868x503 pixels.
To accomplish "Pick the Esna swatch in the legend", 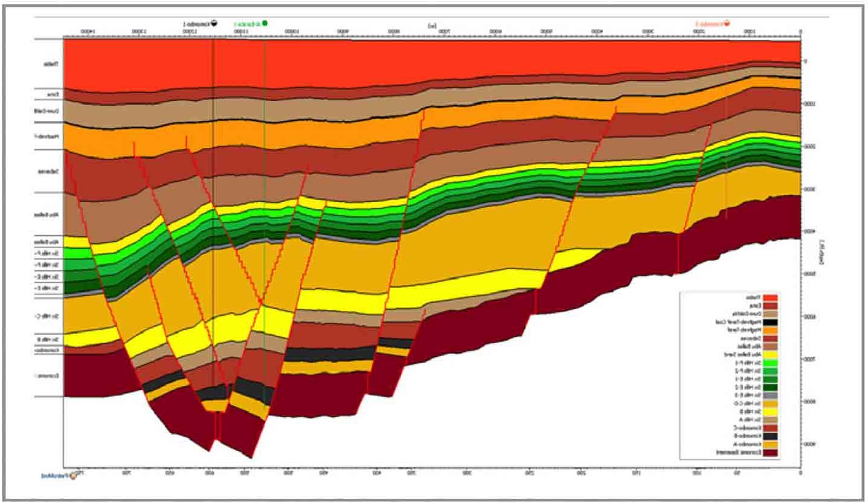I will (770, 306).
